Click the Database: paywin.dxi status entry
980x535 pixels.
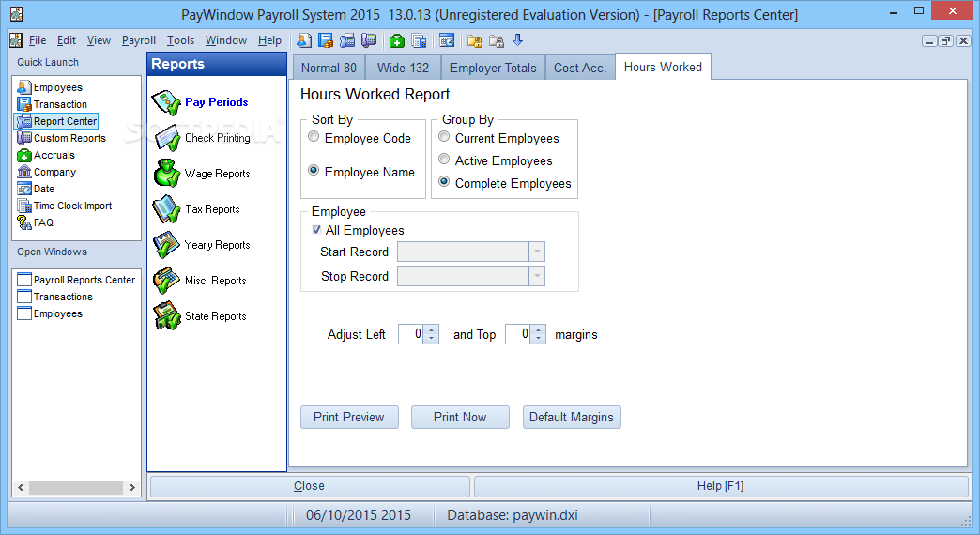point(513,515)
